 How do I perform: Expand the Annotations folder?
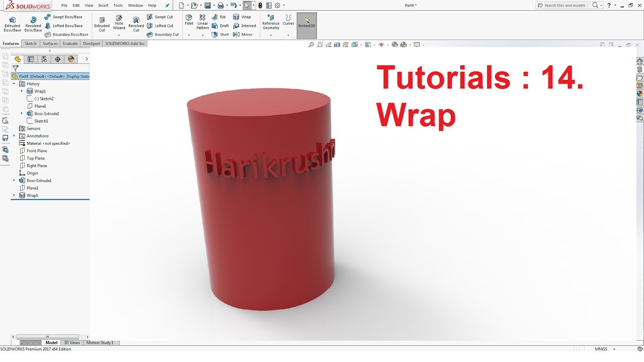click(14, 136)
